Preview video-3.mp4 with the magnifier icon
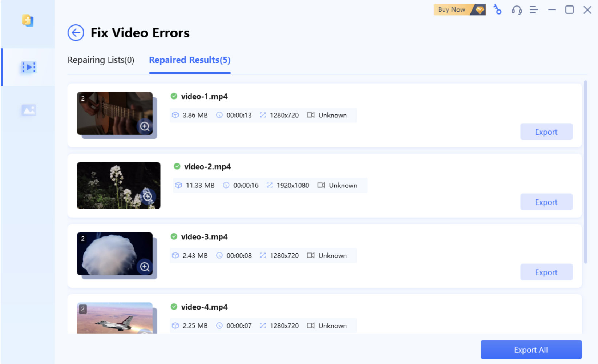 (x=145, y=267)
